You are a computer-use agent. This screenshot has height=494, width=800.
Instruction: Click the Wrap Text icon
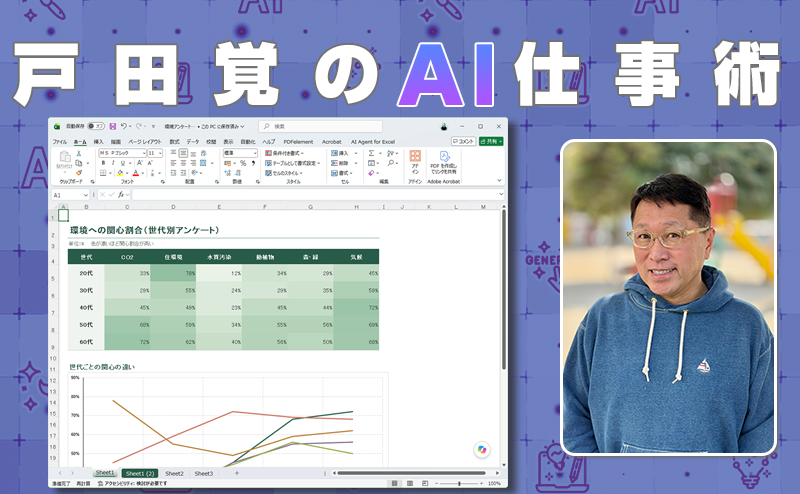(x=204, y=153)
